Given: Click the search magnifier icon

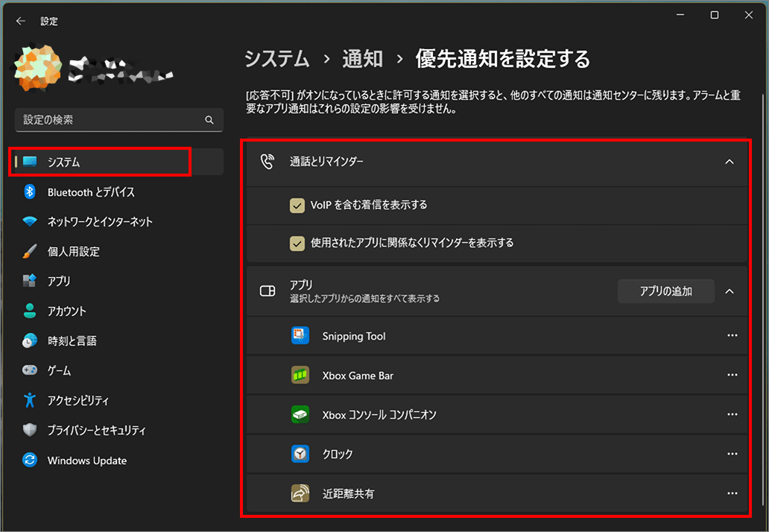Looking at the screenshot, I should [x=209, y=120].
